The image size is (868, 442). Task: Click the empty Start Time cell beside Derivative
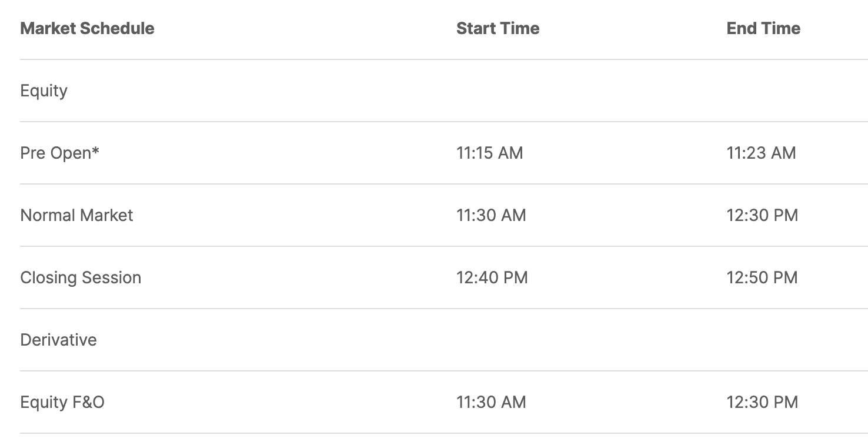(498, 340)
